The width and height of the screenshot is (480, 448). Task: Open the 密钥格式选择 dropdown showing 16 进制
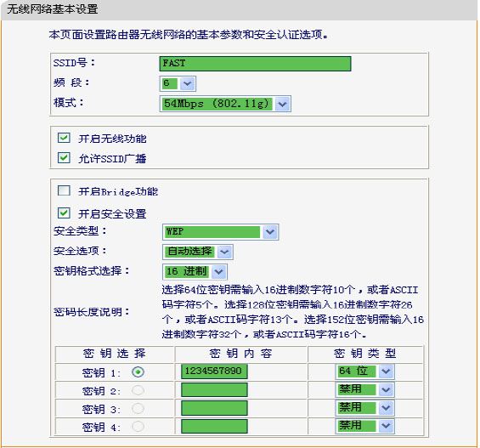click(x=195, y=272)
